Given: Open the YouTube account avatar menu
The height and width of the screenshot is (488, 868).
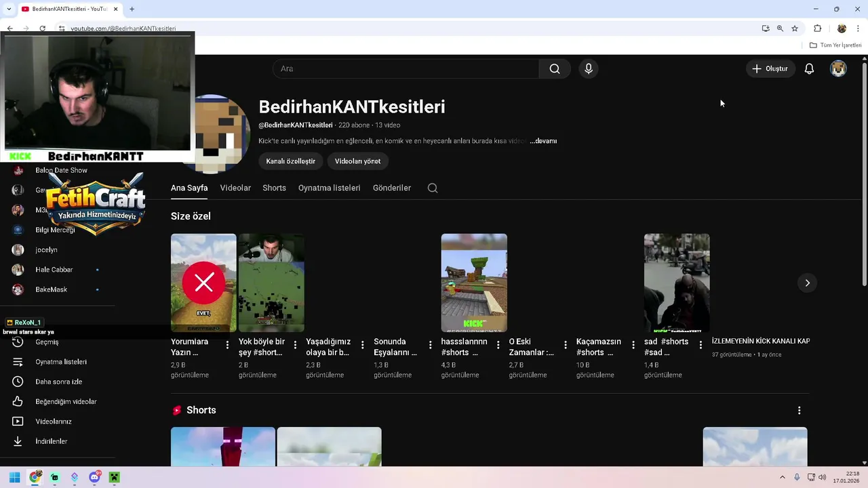Looking at the screenshot, I should (839, 68).
